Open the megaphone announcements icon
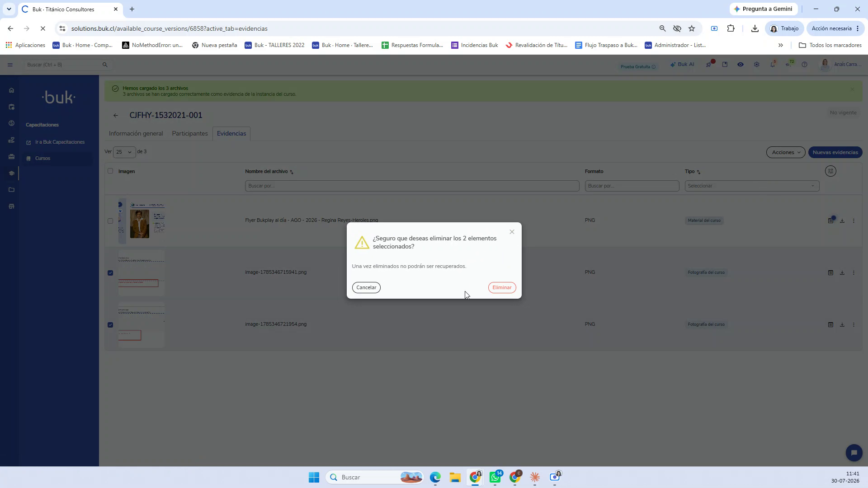This screenshot has width=868, height=488. coord(788,65)
